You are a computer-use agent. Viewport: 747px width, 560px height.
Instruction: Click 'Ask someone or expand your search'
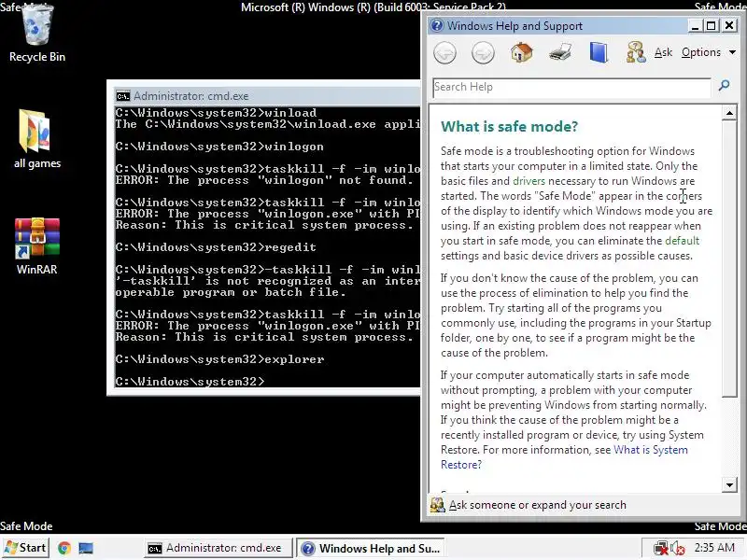[x=538, y=505]
